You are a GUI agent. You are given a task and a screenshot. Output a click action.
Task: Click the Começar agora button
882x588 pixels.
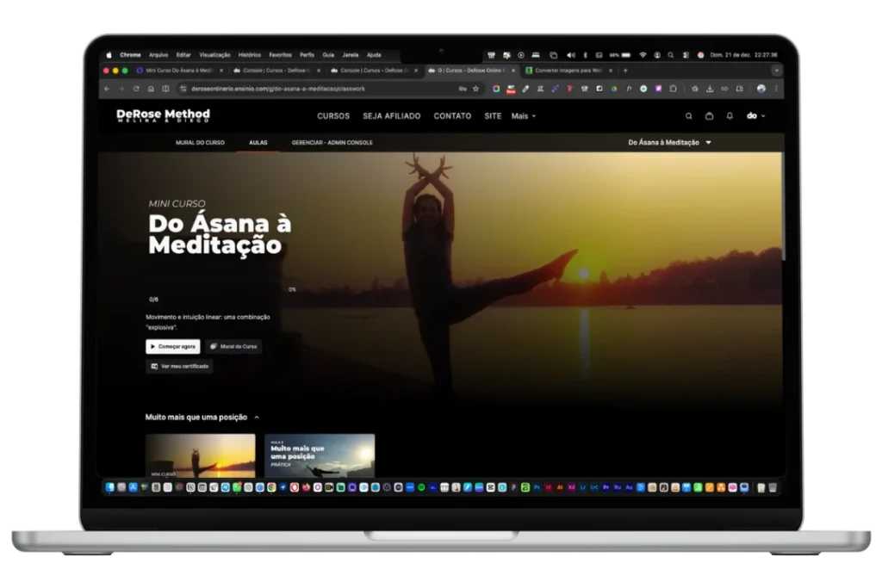click(172, 347)
